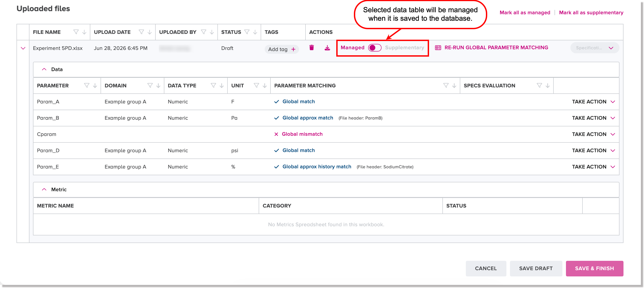The width and height of the screenshot is (644, 288).
Task: Open TAKE ACTION menu for Cparam
Action: [x=594, y=134]
